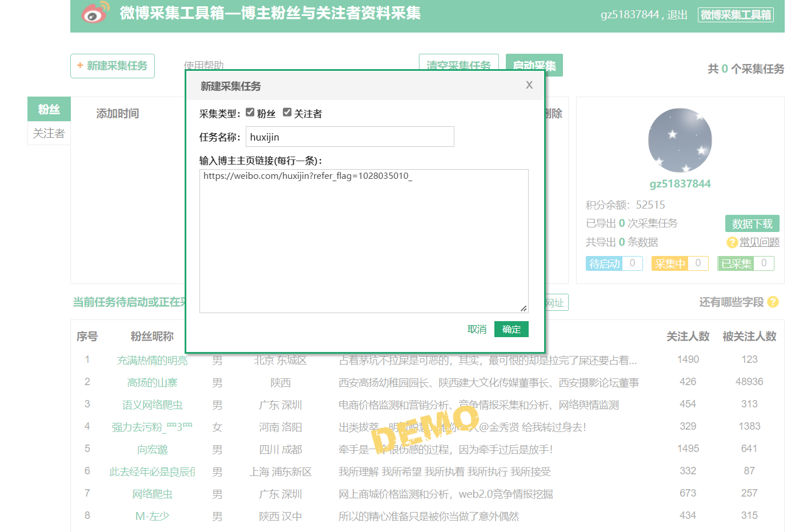Click the 启动采集 button
The width and height of the screenshot is (807, 532).
click(534, 65)
